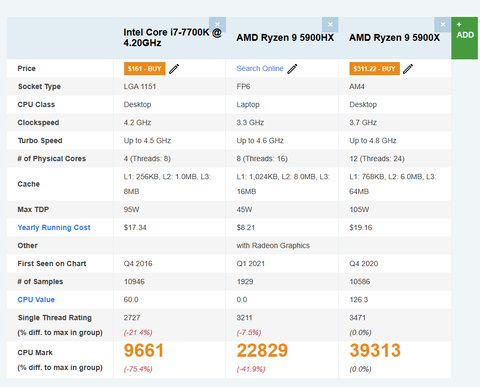Click the CPU Mark row label
The image size is (480, 387).
(35, 352)
